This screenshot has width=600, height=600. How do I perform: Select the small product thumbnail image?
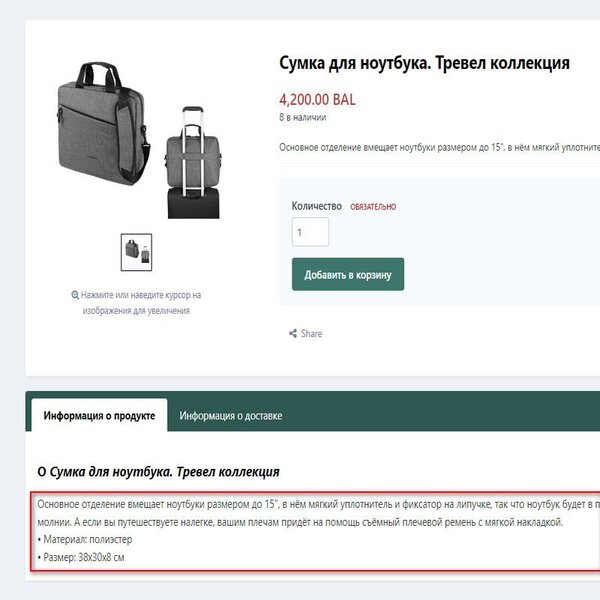(x=136, y=252)
